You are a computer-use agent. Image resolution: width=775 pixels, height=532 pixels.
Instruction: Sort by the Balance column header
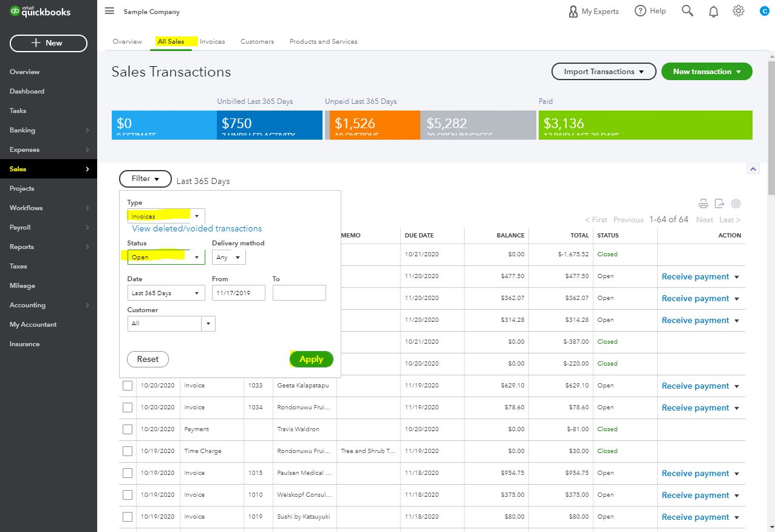510,236
